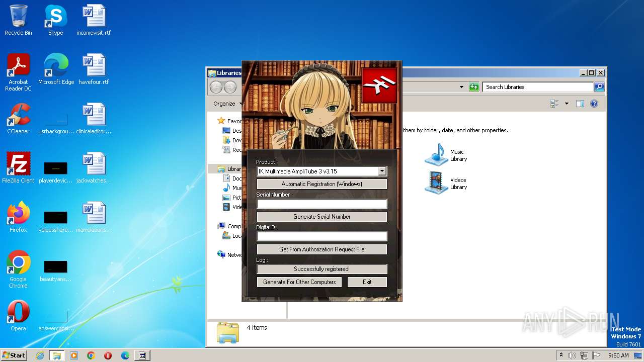Toggle the preview pane in Libraries window
The image size is (644, 362).
click(x=580, y=104)
